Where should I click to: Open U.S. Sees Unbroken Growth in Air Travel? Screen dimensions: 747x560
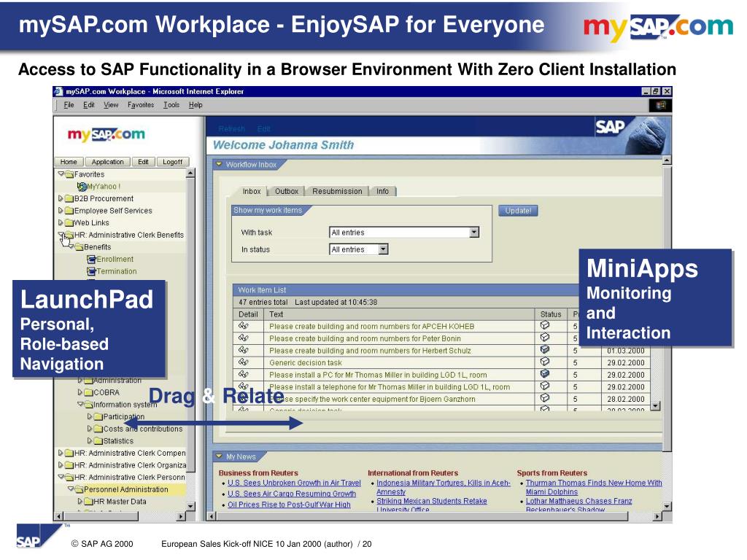click(x=294, y=483)
